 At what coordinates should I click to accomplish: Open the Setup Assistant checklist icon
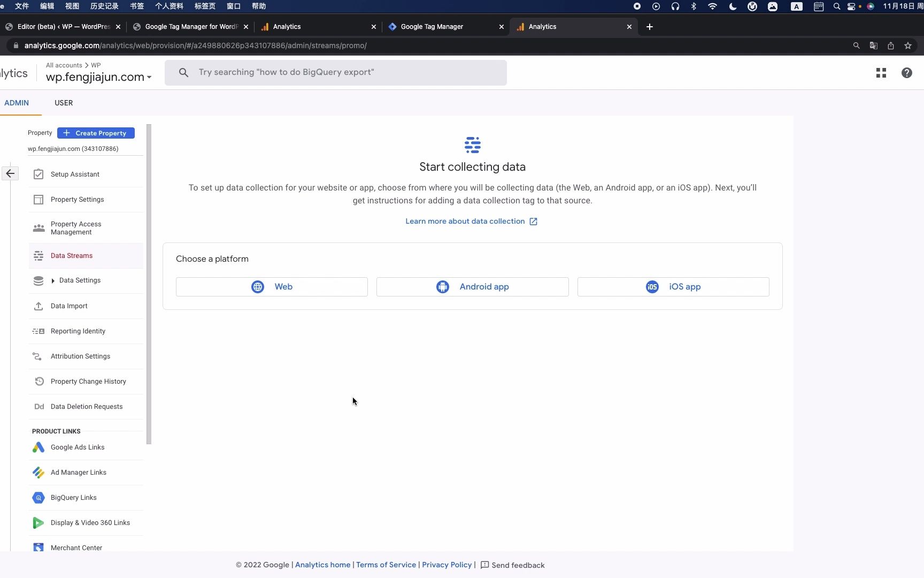(38, 174)
